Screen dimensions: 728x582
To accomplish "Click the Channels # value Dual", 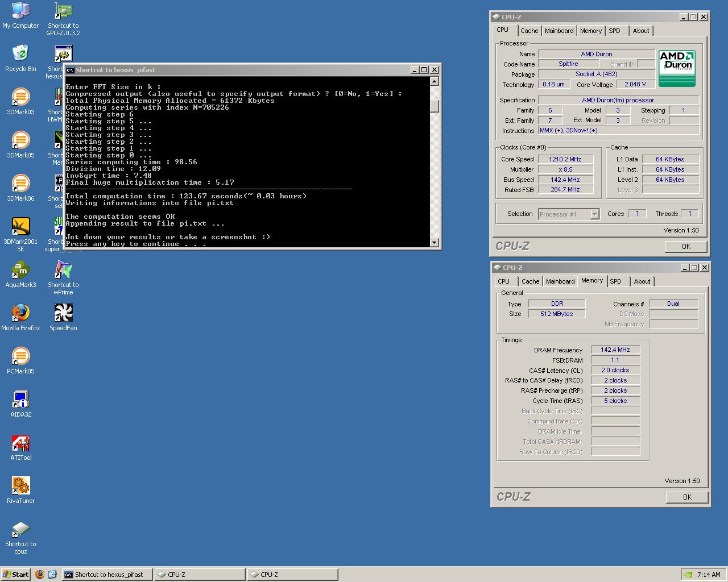I will point(673,304).
